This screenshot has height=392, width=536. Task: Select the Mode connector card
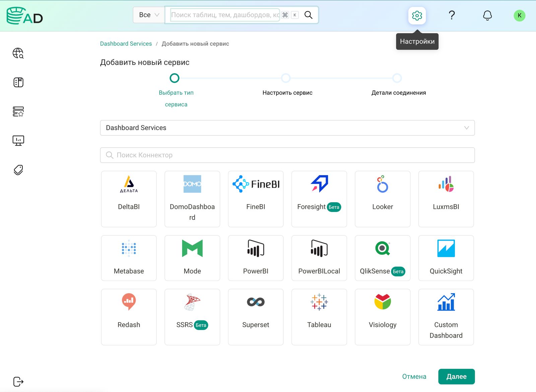(x=192, y=258)
